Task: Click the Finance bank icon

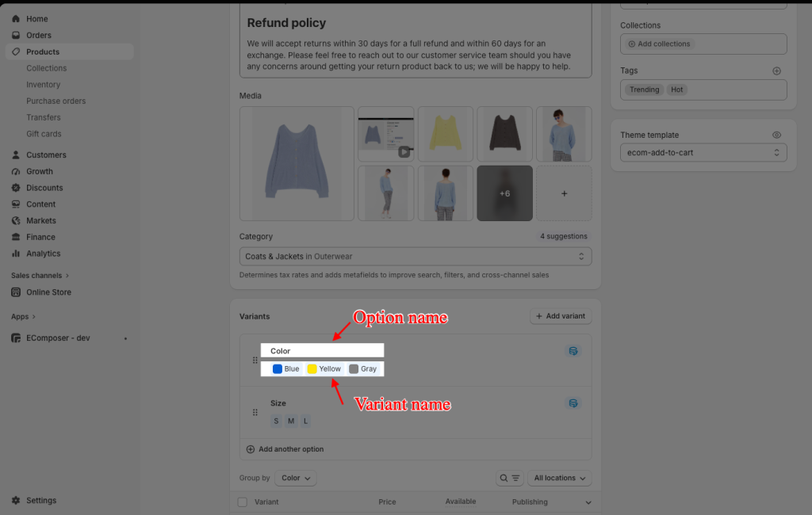Action: coord(16,237)
